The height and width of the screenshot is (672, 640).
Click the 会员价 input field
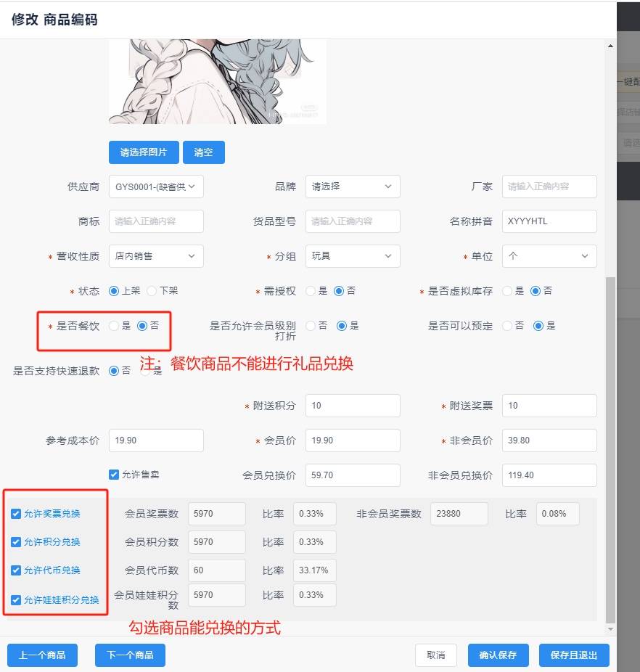click(353, 441)
